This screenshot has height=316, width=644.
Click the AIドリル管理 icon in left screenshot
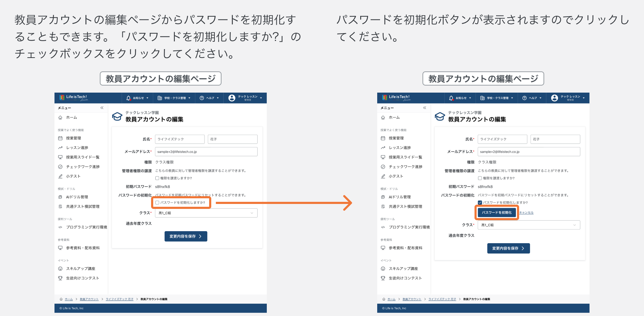[60, 197]
